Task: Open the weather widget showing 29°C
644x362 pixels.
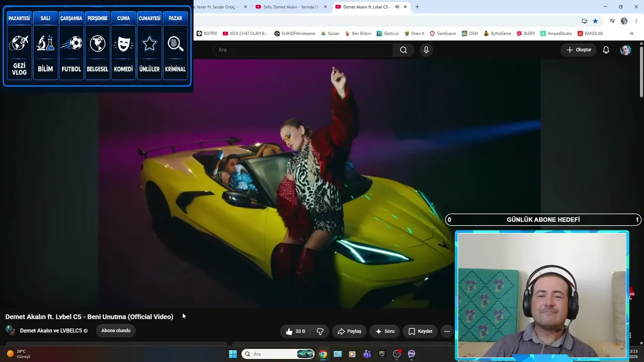Action: coord(19,354)
